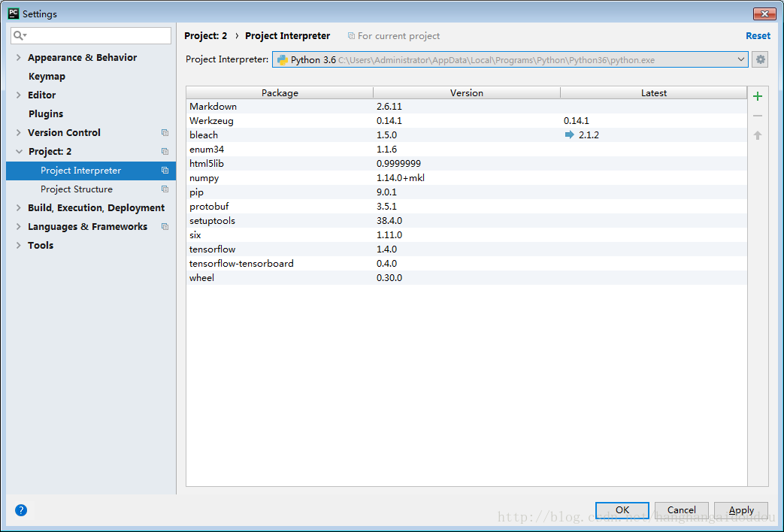Screen dimensions: 784x532
Task: Close the Settings window
Action: click(764, 14)
